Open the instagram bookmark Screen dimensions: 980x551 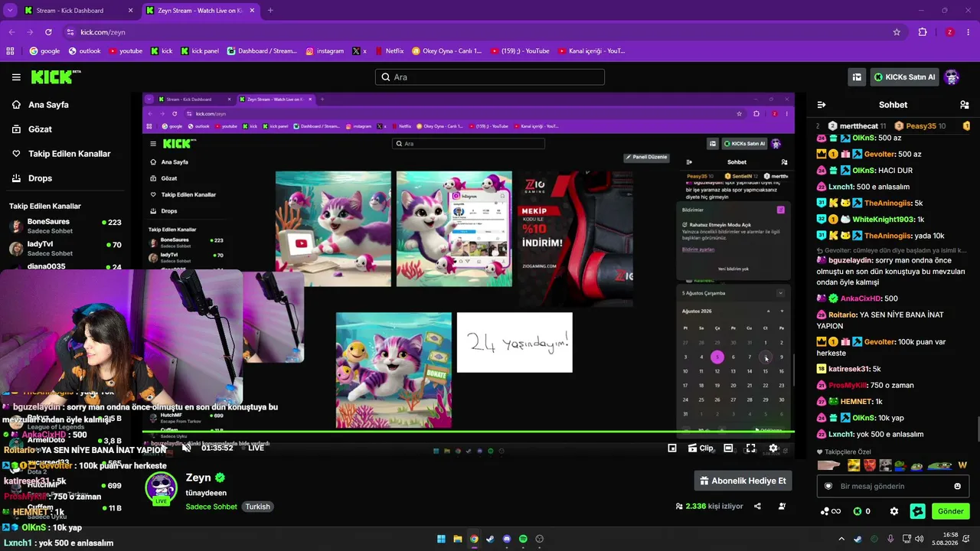[325, 51]
